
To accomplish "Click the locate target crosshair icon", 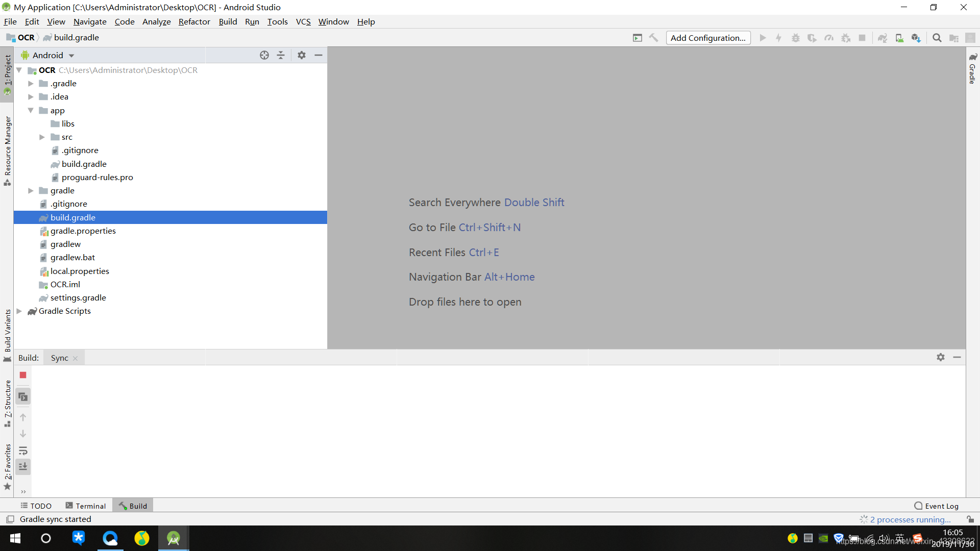I will click(x=264, y=55).
